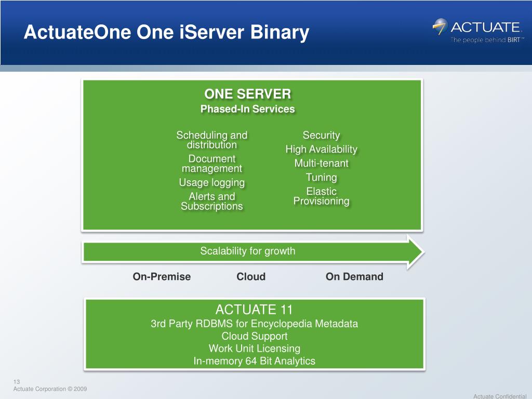
Task: Select "In-memory 64 Bit Analytics" line
Action: [255, 361]
